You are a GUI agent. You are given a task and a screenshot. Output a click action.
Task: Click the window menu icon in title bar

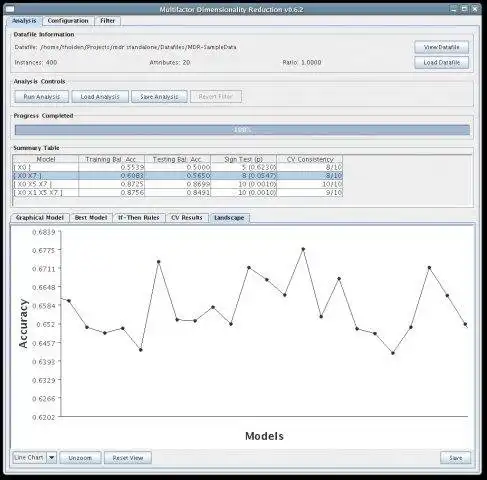pyautogui.click(x=10, y=9)
